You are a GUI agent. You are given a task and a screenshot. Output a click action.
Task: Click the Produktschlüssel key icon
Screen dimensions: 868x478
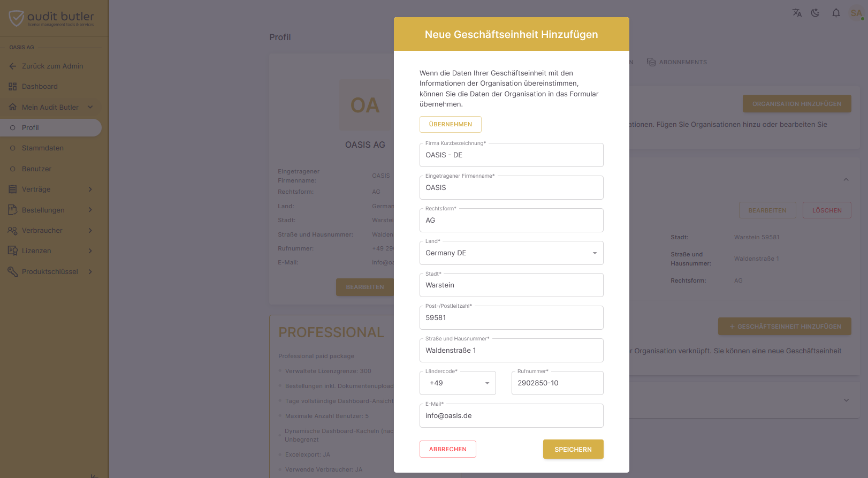click(13, 272)
